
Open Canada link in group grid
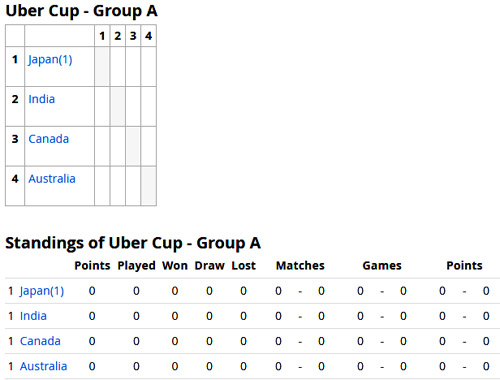pos(49,139)
